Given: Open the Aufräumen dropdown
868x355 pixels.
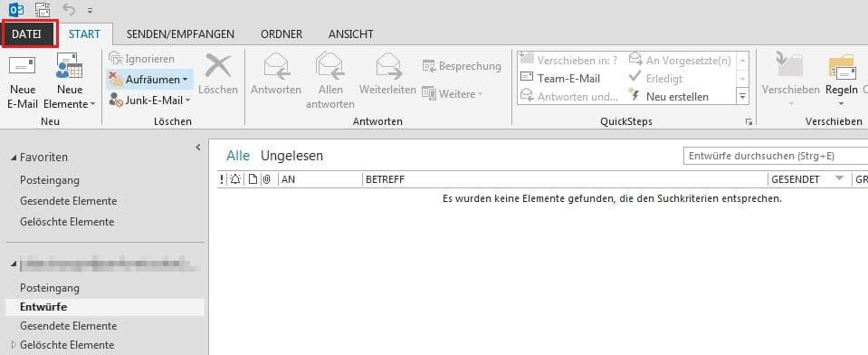Looking at the screenshot, I should pyautogui.click(x=149, y=80).
